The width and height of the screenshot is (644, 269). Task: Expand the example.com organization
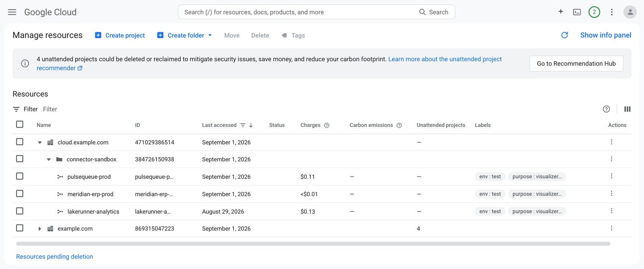pyautogui.click(x=39, y=229)
